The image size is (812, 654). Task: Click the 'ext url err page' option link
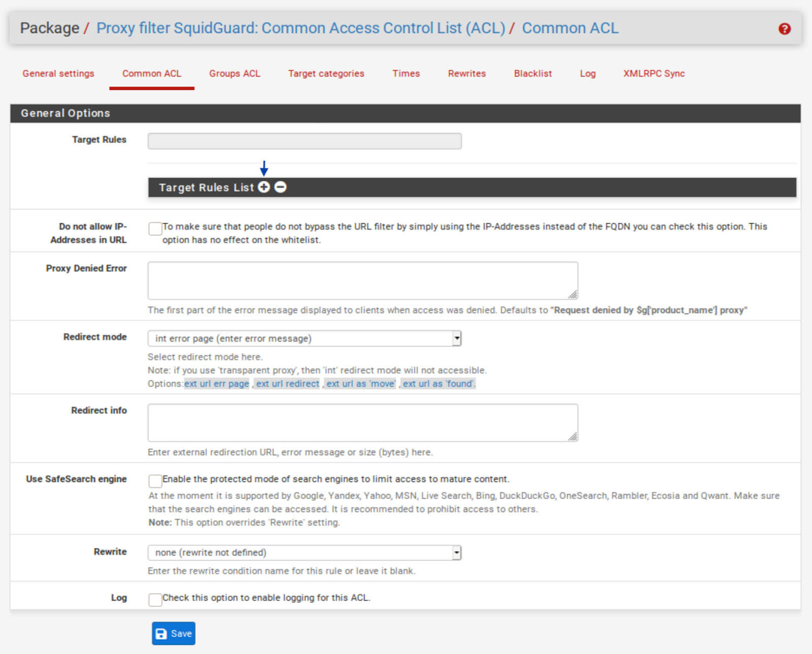pyautogui.click(x=217, y=384)
